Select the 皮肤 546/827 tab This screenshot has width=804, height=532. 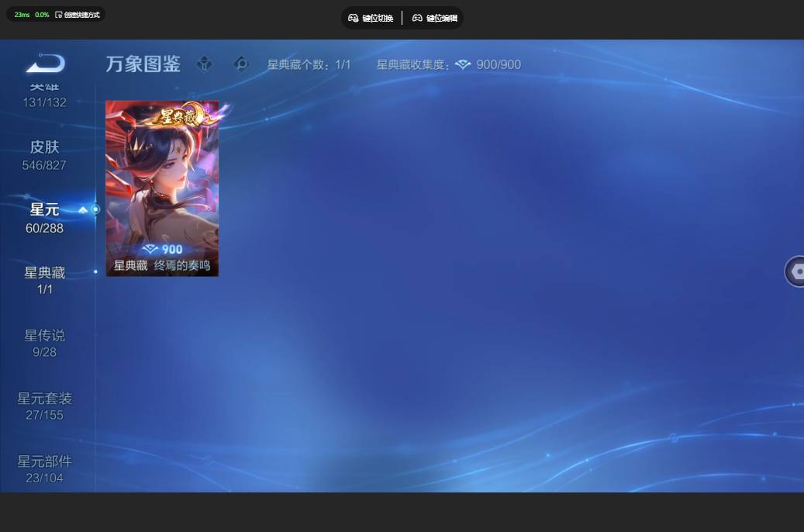[44, 155]
